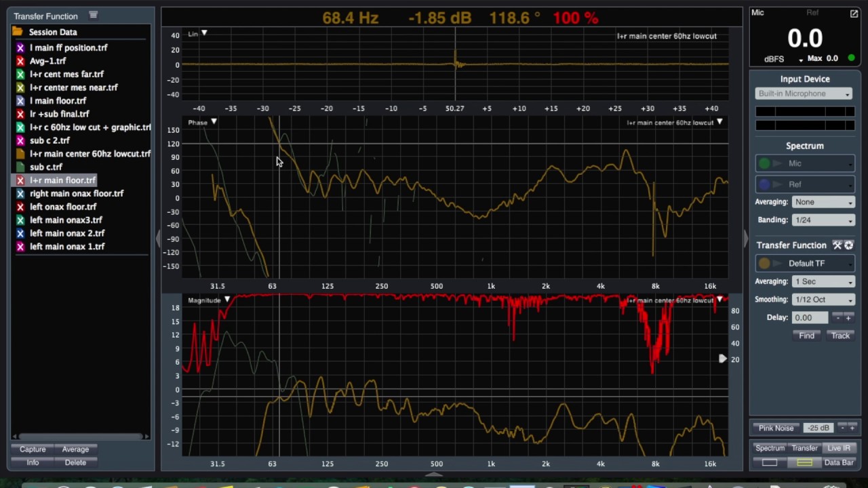
Task: Hide the sub c.trf trace icon
Action: [20, 167]
